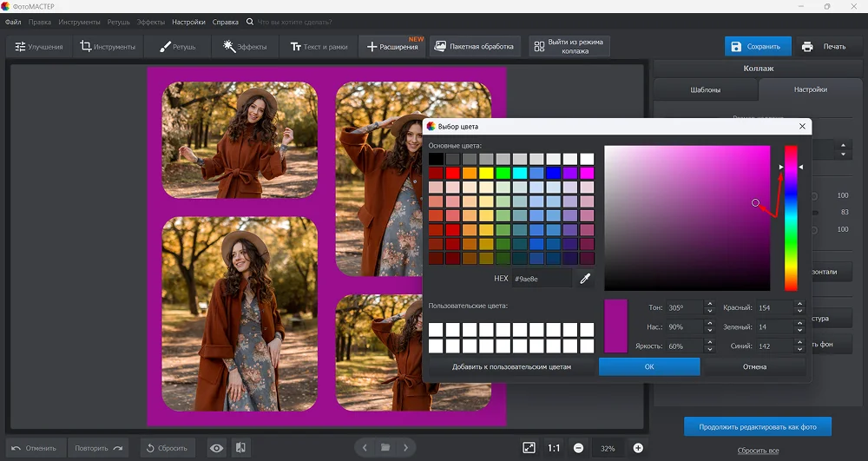868x461 pixels.
Task: Select the yellow basic color swatch
Action: click(x=486, y=174)
